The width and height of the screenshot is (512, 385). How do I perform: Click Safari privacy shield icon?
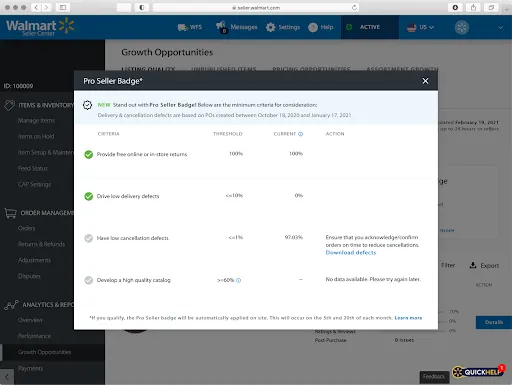click(x=142, y=7)
